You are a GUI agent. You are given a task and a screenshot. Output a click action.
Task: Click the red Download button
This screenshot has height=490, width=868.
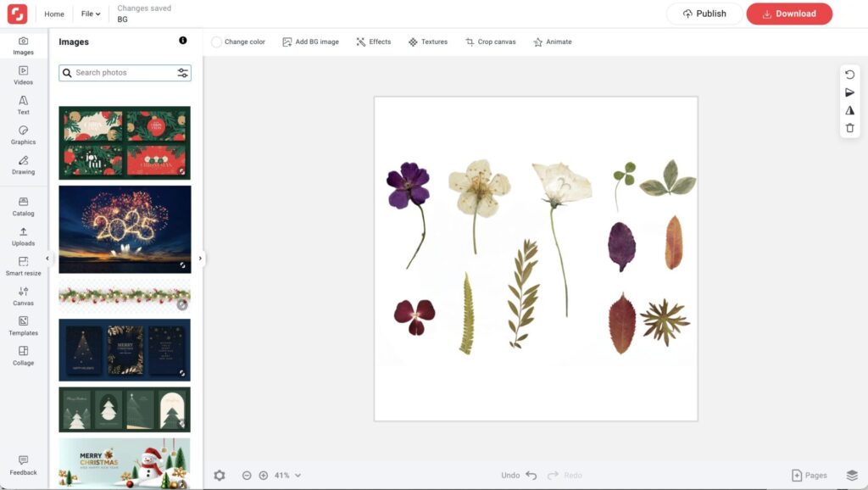click(x=789, y=14)
